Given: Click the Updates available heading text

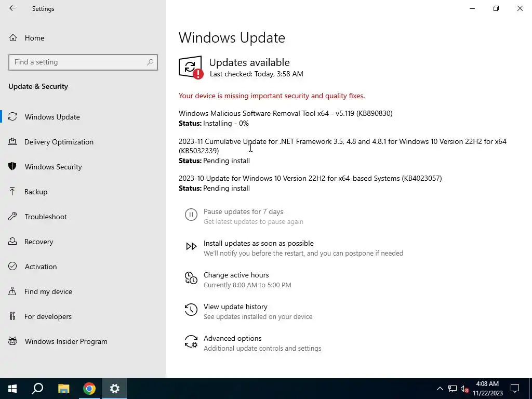Looking at the screenshot, I should pos(249,62).
